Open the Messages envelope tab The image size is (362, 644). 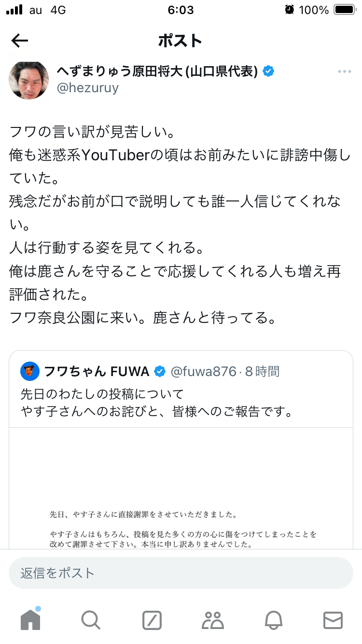(333, 620)
